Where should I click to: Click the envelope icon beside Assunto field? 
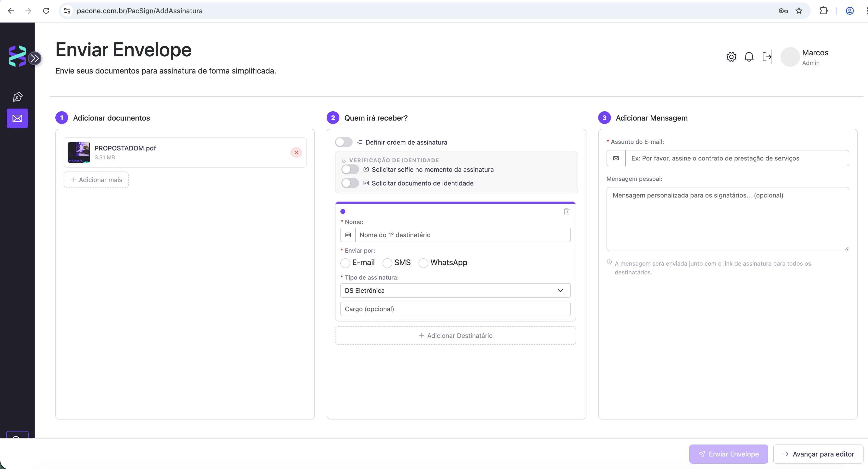point(616,158)
